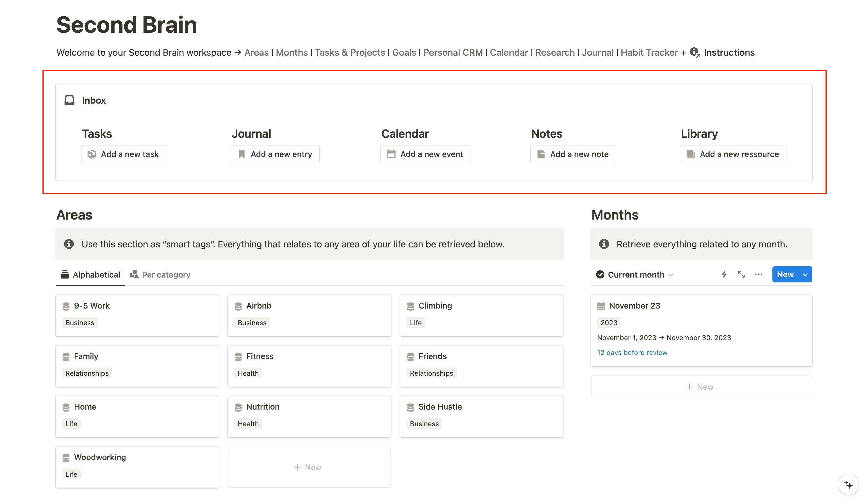Open the New button's dropdown arrow
The width and height of the screenshot is (868, 504).
[805, 274]
